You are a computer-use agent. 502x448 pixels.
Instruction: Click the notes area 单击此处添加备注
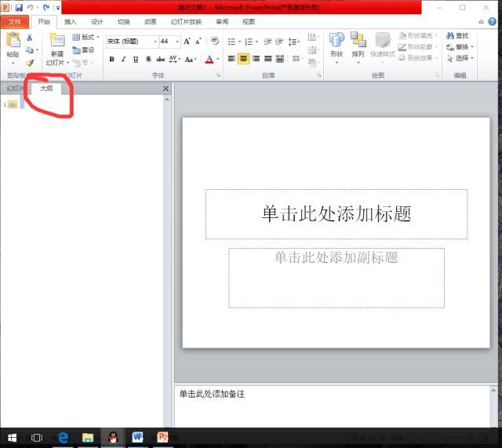coord(332,406)
